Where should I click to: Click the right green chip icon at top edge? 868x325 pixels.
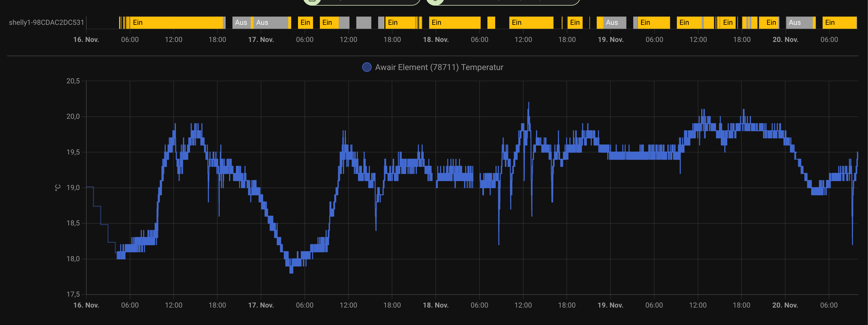click(435, 1)
